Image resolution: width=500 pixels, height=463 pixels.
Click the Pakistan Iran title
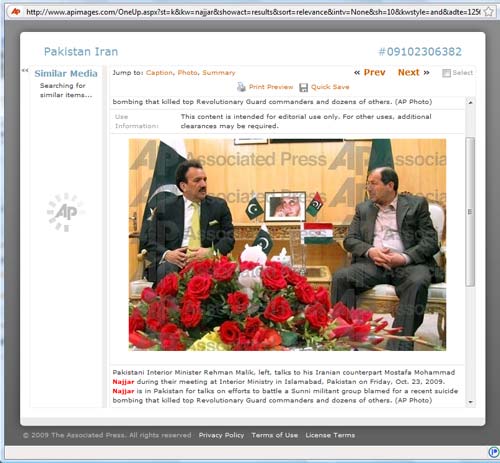[x=81, y=52]
